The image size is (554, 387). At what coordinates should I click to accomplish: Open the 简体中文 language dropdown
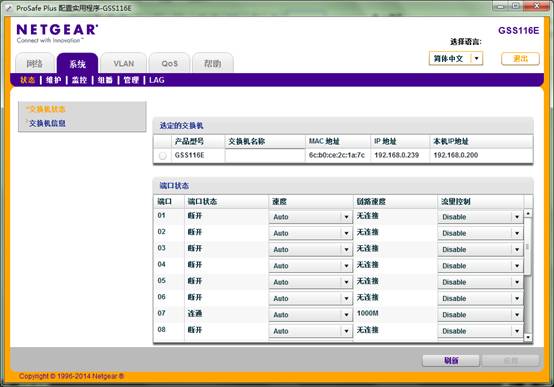tap(456, 58)
